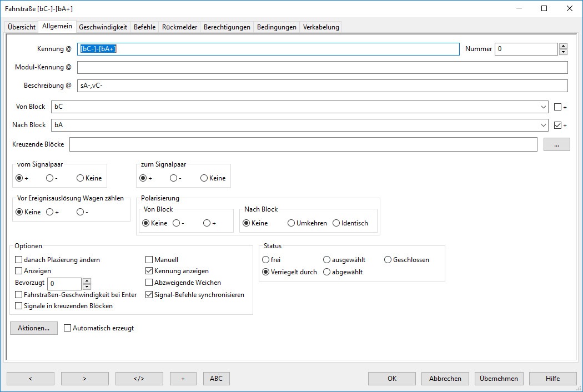Confirm with the Übernehmen button
This screenshot has width=583, height=392.
(x=499, y=379)
